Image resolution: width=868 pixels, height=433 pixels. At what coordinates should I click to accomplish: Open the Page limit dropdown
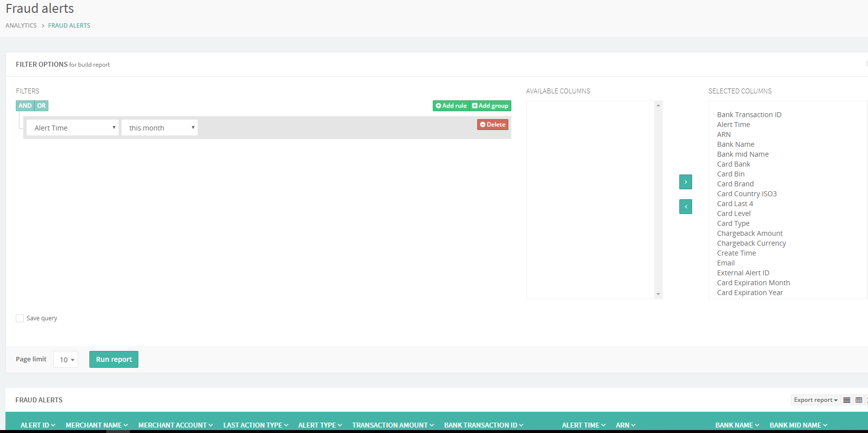[x=66, y=359]
